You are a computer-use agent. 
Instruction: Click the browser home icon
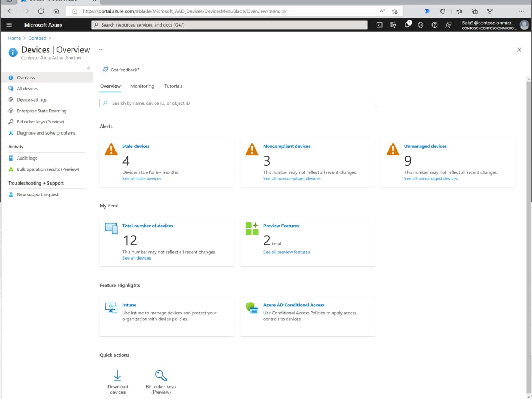pyautogui.click(x=56, y=11)
